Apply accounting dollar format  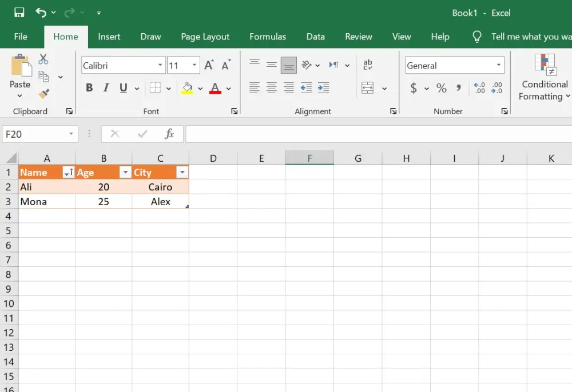(414, 88)
